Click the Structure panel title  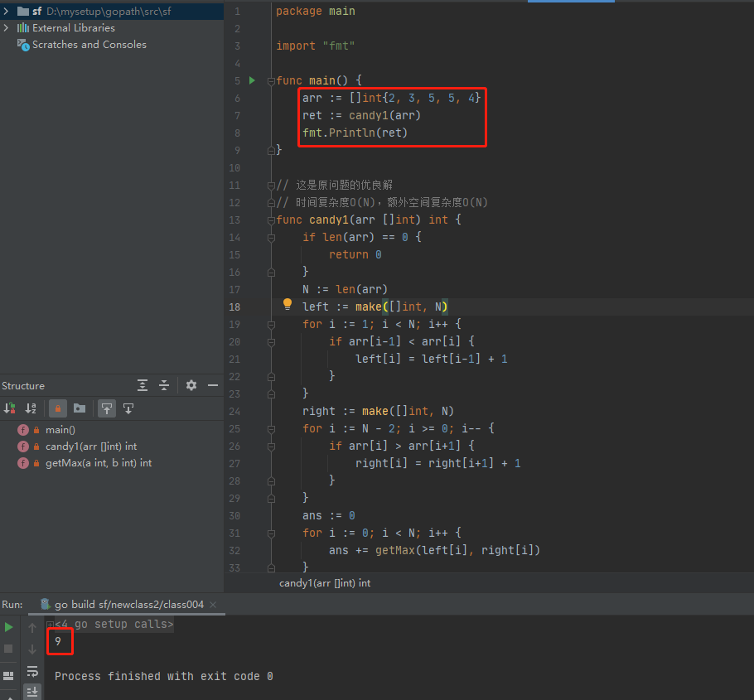23,385
